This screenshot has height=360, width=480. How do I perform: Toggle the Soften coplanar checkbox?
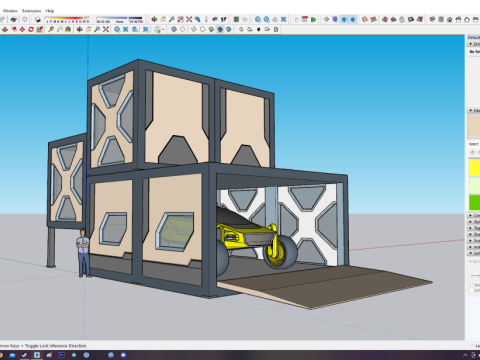tap(471, 289)
